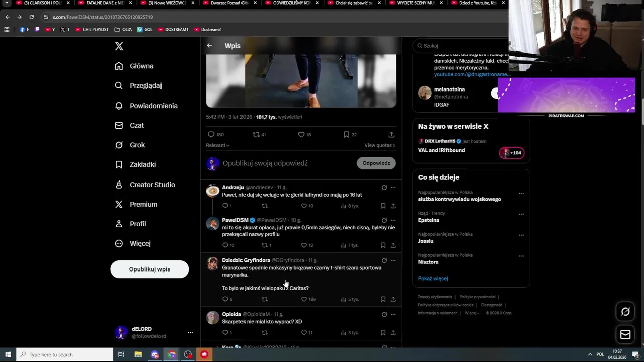Image resolution: width=644 pixels, height=362 pixels.
Task: Share the main post
Action: [x=391, y=134]
